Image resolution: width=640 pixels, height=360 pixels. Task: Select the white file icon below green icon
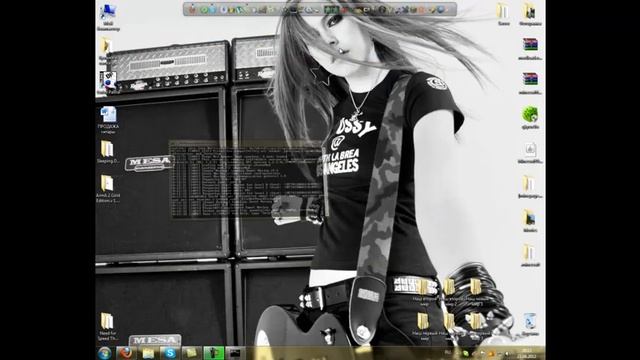coord(530,153)
